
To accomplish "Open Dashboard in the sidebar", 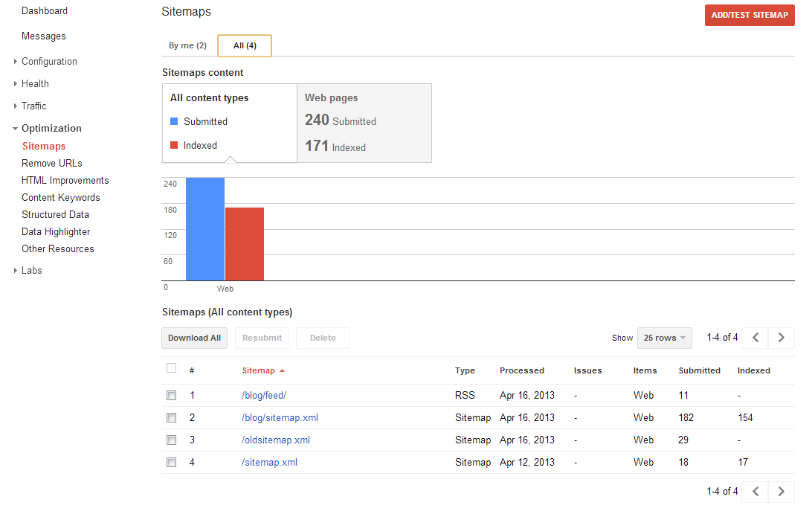I will pyautogui.click(x=45, y=11).
